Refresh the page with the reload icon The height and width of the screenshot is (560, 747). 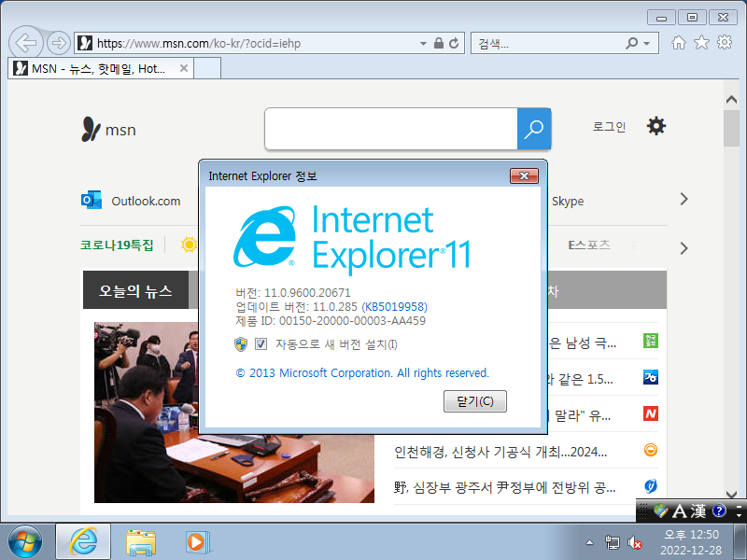pos(454,43)
